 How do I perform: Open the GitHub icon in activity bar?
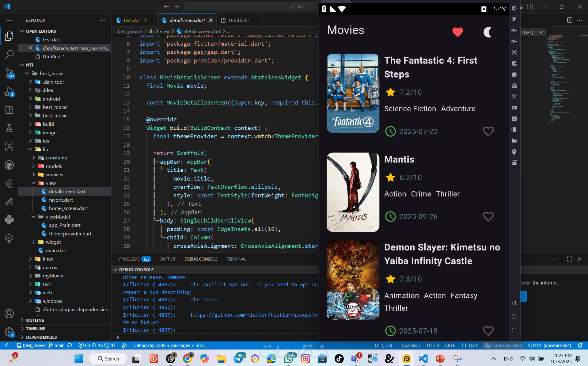[9, 165]
